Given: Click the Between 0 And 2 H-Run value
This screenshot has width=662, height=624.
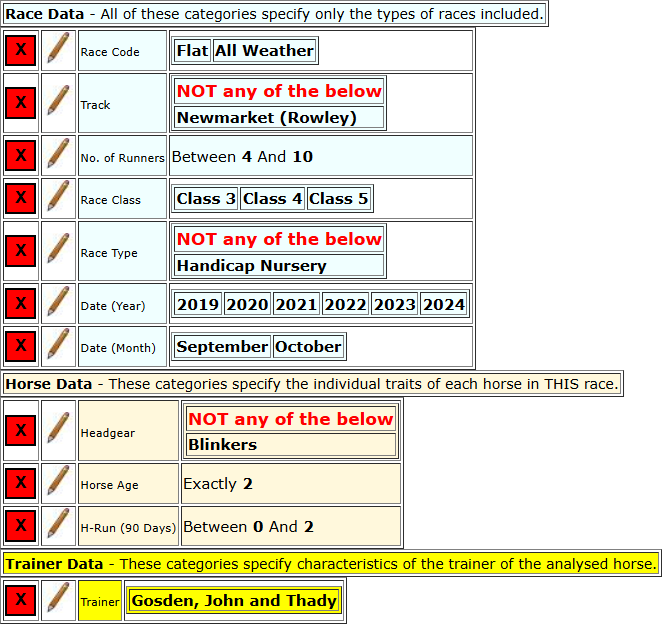Looking at the screenshot, I should pos(290,526).
